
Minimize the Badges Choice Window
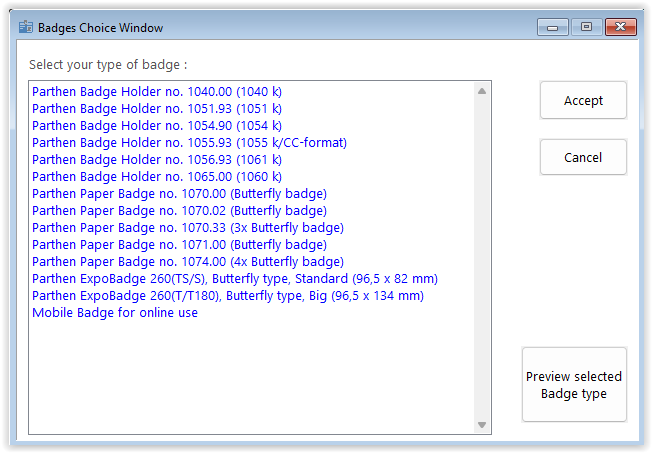click(553, 27)
